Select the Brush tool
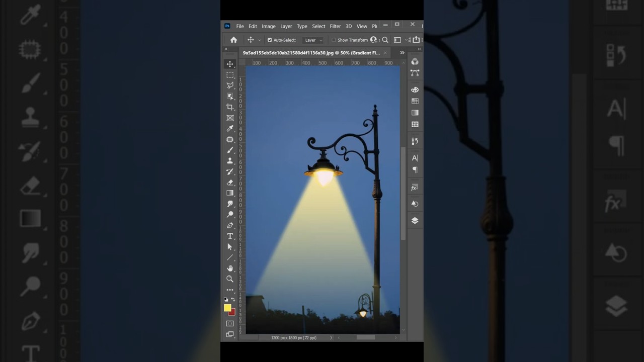This screenshot has width=644, height=362. (x=230, y=150)
